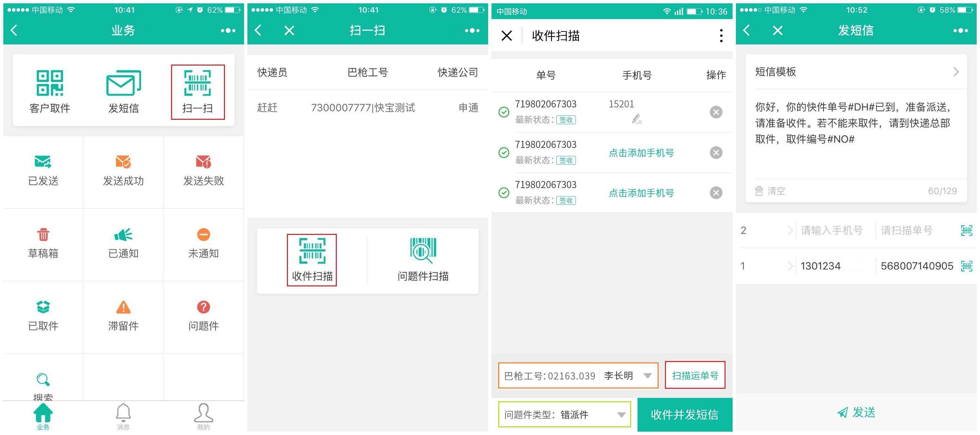Tap 收件并发短信 button
Image resolution: width=980 pixels, height=435 pixels.
click(x=685, y=415)
